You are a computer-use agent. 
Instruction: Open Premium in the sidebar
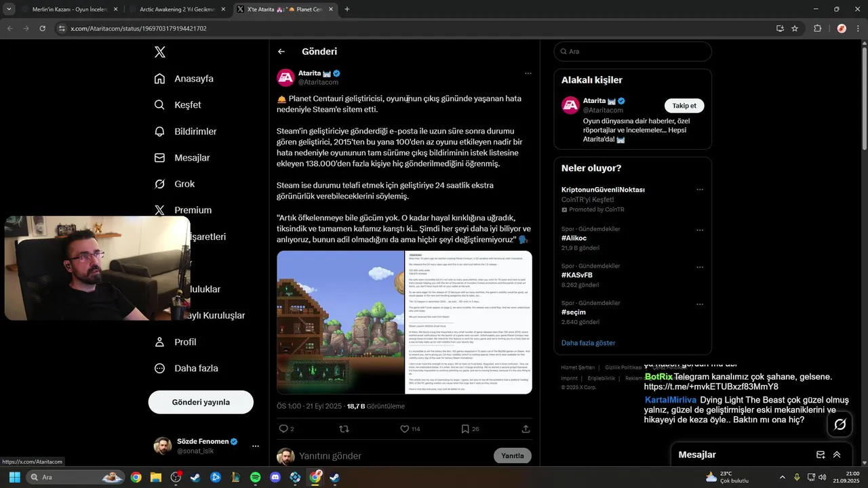click(x=182, y=210)
